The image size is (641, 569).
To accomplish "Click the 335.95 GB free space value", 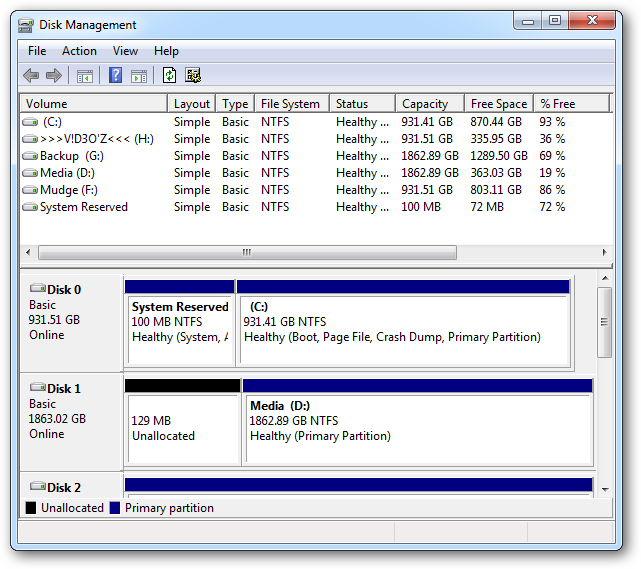I will click(x=496, y=139).
